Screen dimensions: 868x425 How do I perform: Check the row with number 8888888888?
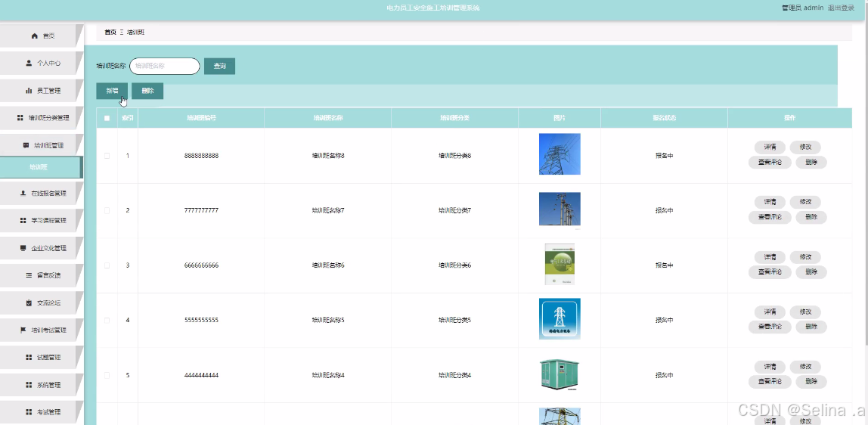click(107, 156)
